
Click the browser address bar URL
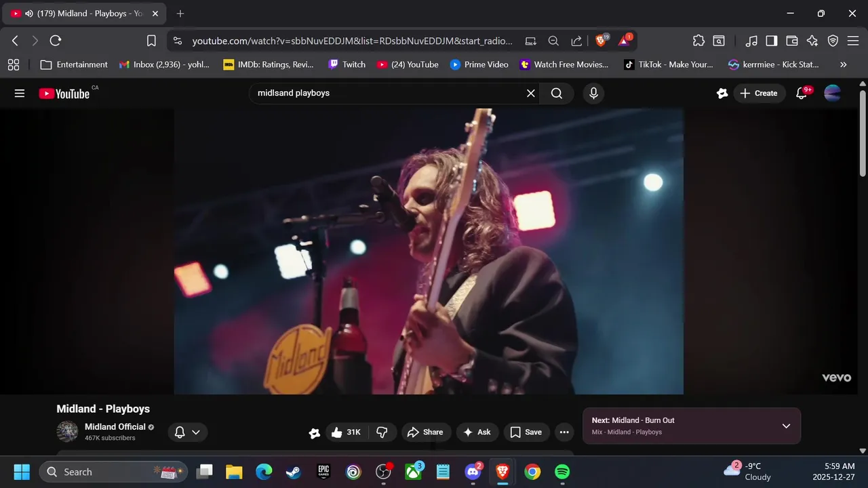click(x=352, y=41)
